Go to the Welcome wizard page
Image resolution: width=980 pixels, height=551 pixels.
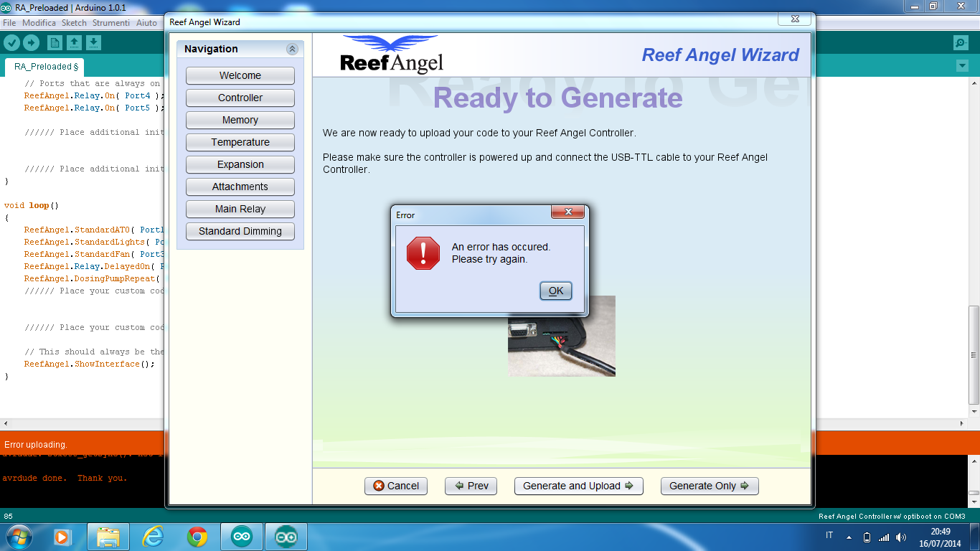click(240, 75)
